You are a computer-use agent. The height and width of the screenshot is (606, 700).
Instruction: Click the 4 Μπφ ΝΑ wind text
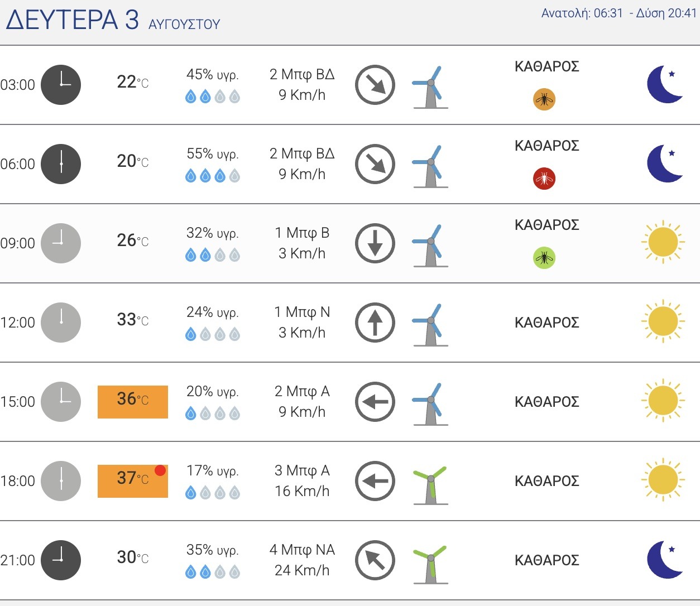(302, 550)
